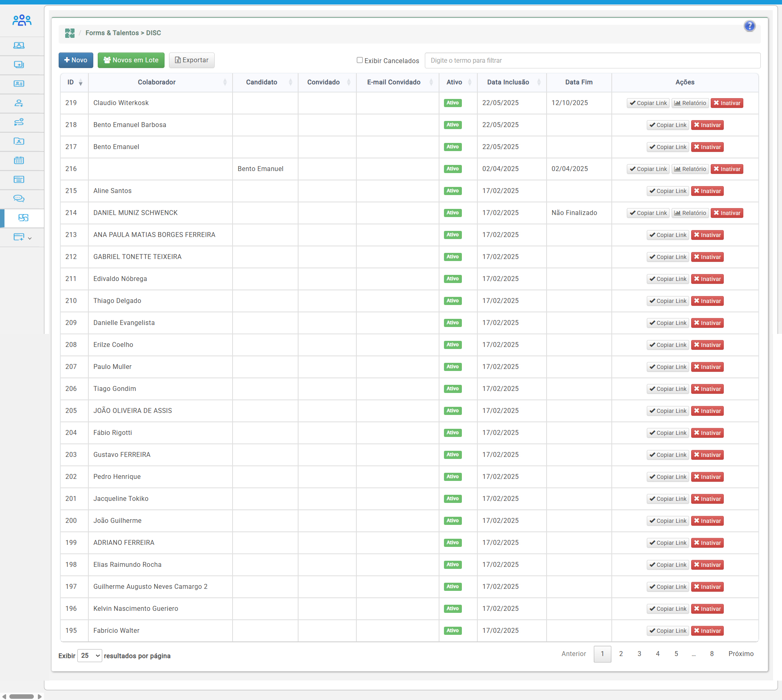Click the Novos em Lote button
Viewport: 782px width, 700px height.
click(131, 60)
